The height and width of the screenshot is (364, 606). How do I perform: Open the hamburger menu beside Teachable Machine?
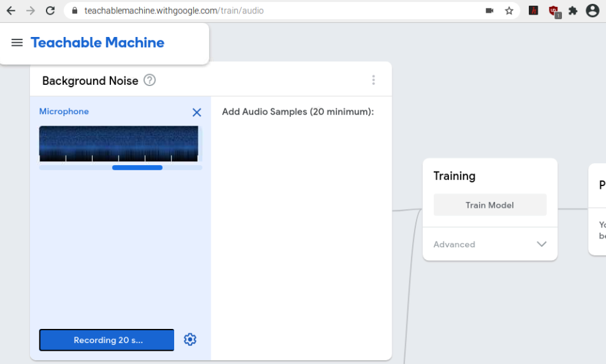coord(17,43)
